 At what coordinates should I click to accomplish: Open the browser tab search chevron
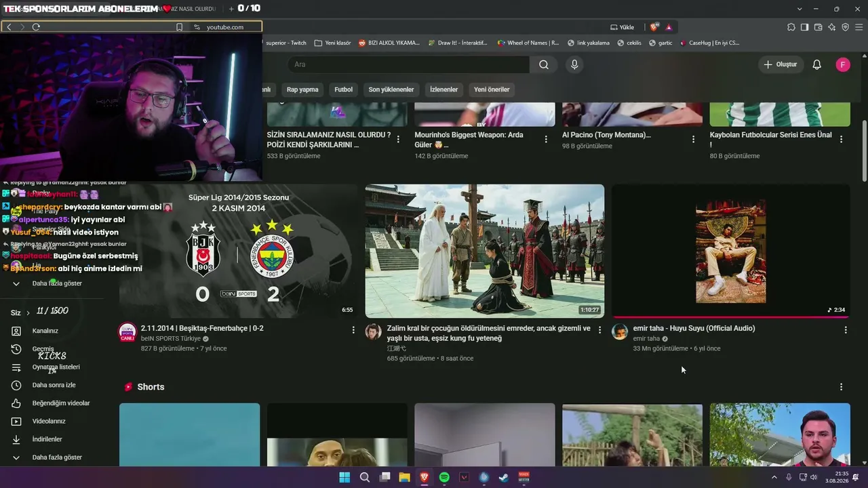(x=800, y=9)
